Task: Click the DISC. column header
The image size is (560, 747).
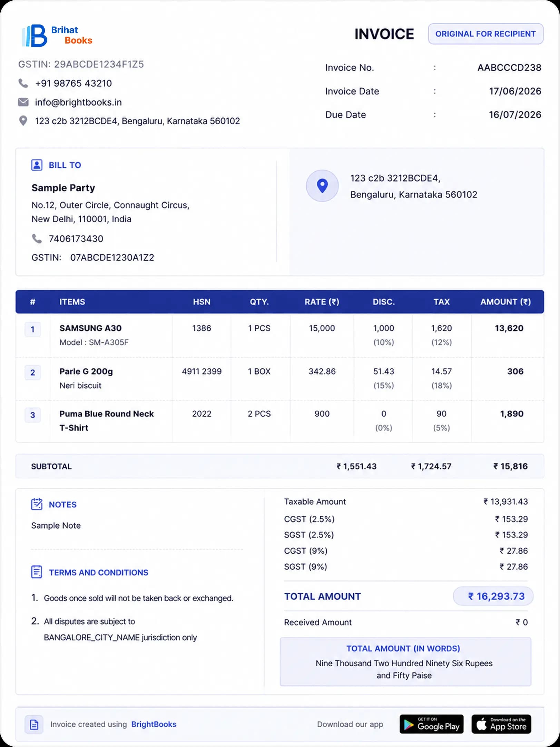Action: point(384,302)
